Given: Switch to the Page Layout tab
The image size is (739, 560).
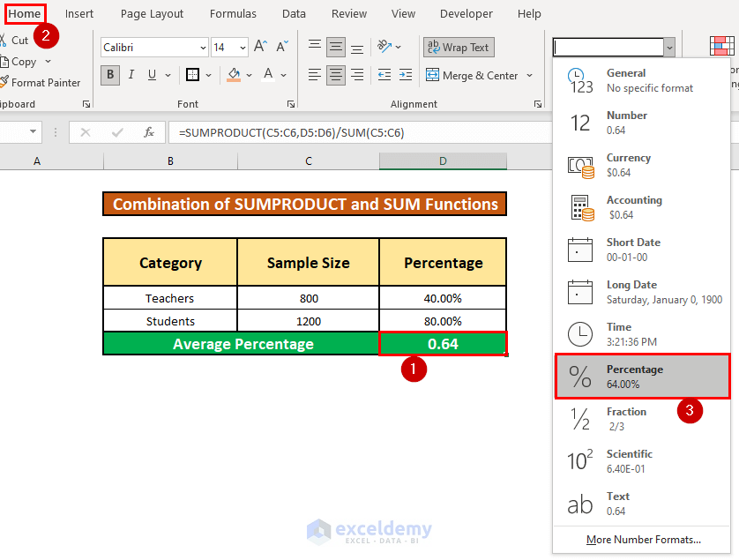Looking at the screenshot, I should [152, 14].
